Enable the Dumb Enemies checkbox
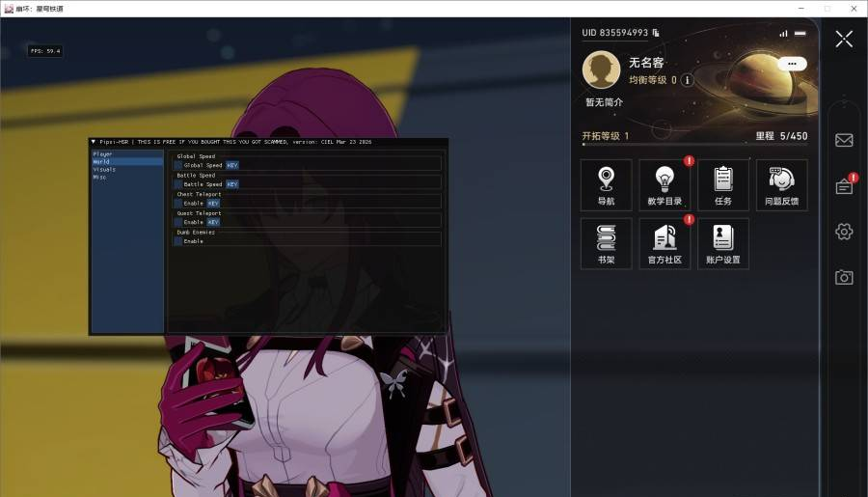Image resolution: width=868 pixels, height=497 pixels. click(x=178, y=241)
